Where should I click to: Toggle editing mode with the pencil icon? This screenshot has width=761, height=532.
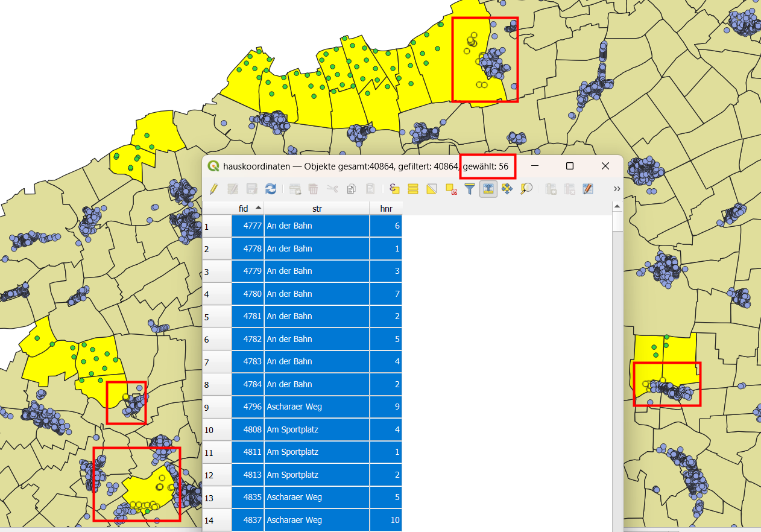(213, 189)
